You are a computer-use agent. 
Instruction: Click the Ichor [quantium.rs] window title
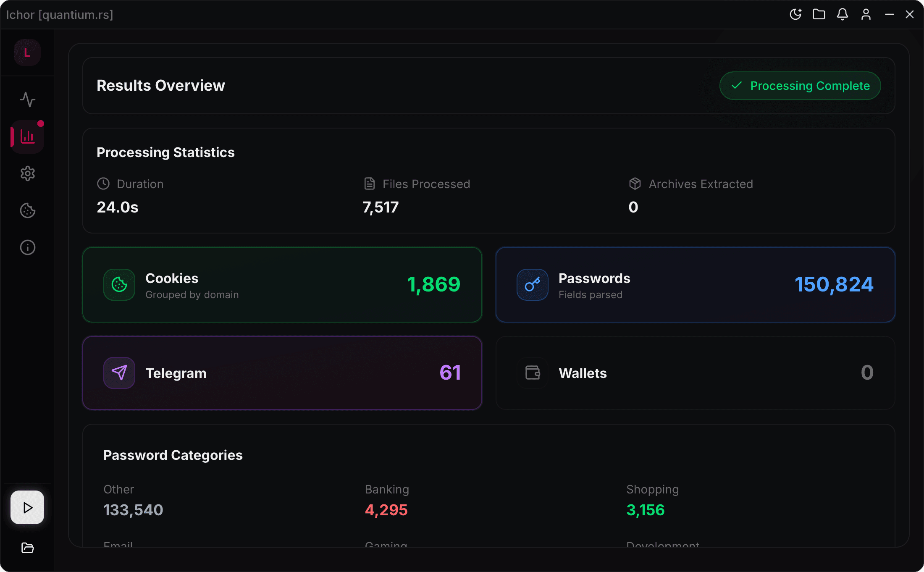[x=60, y=15]
